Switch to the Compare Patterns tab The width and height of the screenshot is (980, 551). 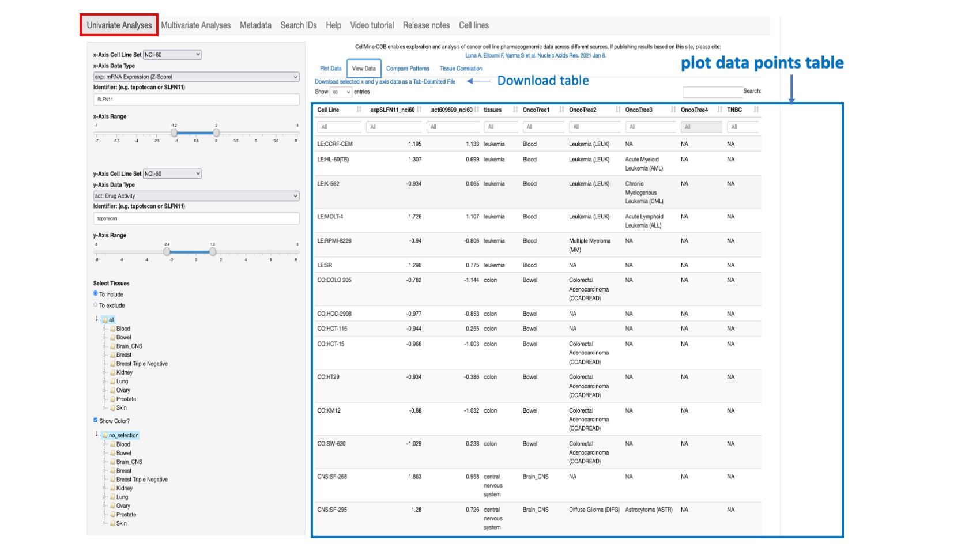(407, 69)
